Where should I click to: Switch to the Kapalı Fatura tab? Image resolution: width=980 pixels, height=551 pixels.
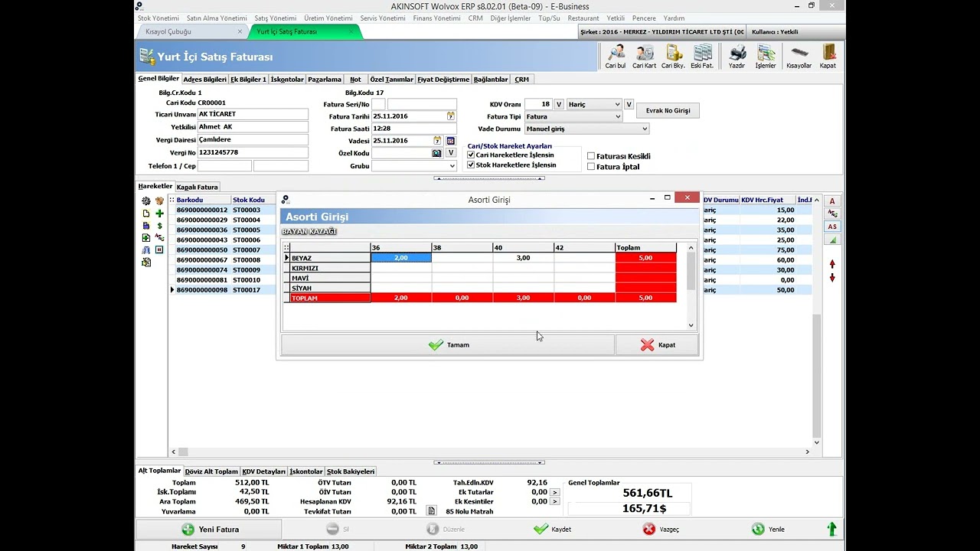point(198,187)
